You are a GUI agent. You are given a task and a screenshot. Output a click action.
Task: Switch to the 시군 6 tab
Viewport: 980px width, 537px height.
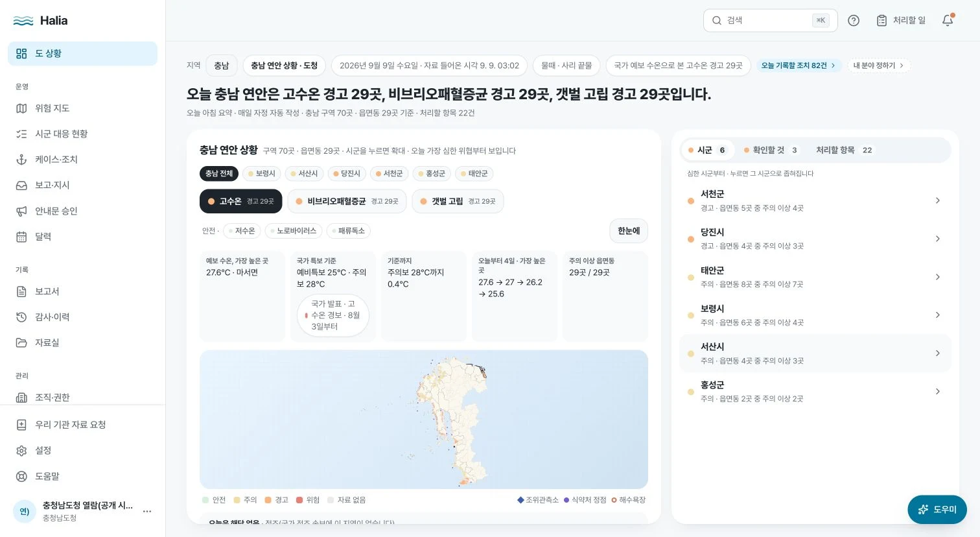707,150
